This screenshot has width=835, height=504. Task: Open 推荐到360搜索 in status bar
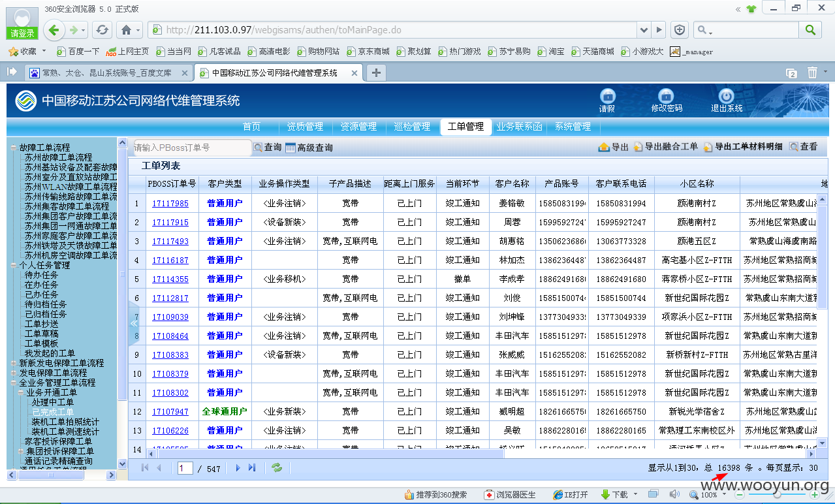[x=435, y=495]
